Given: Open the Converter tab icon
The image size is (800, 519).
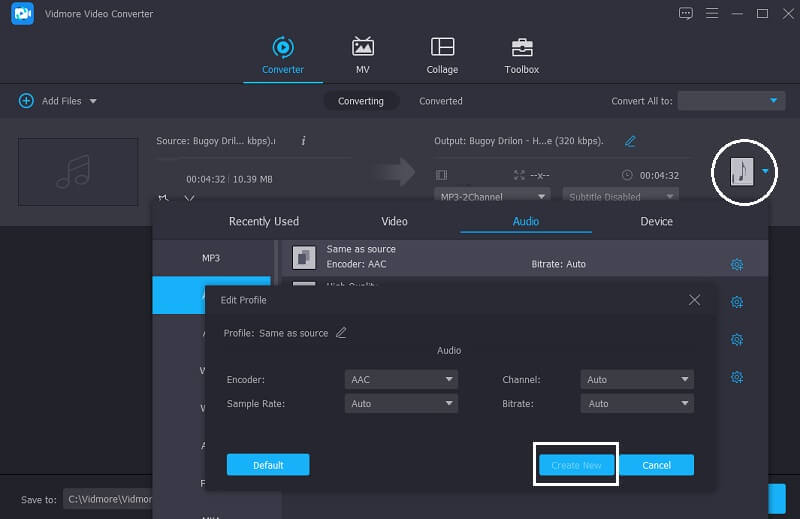Looking at the screenshot, I should point(282,48).
